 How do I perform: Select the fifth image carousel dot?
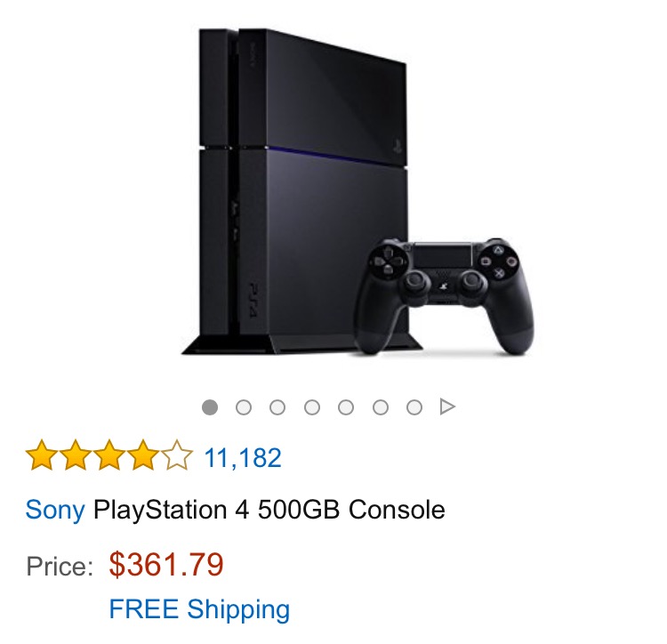346,407
